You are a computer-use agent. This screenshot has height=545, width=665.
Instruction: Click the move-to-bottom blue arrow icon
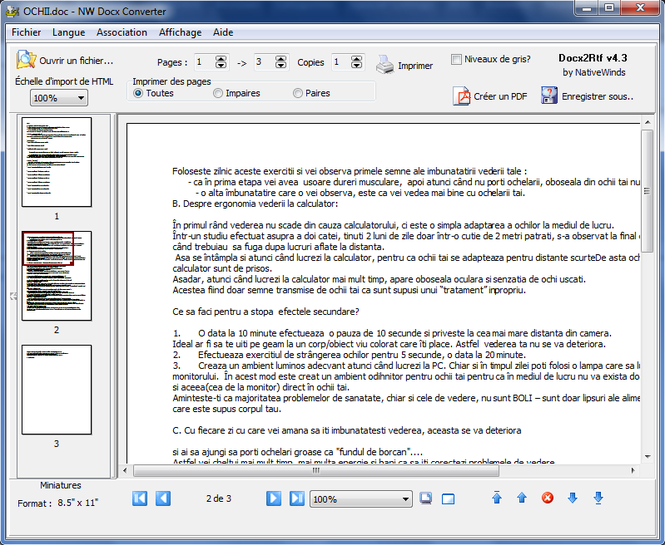click(x=598, y=498)
